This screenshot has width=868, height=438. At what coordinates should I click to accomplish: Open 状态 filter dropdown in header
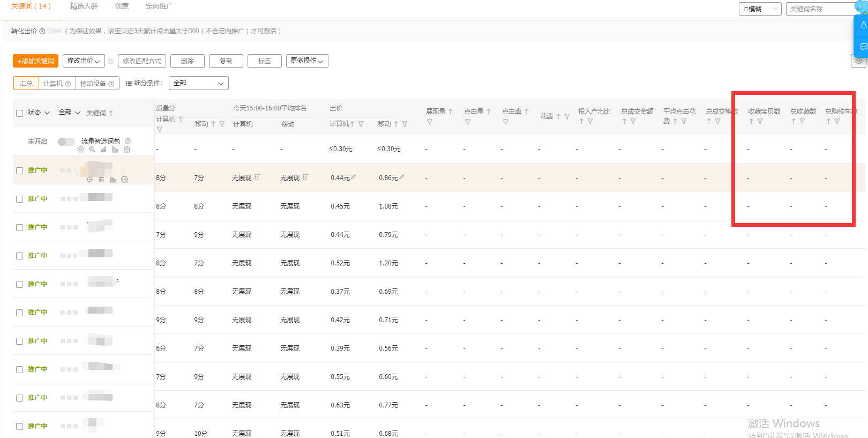coord(39,113)
